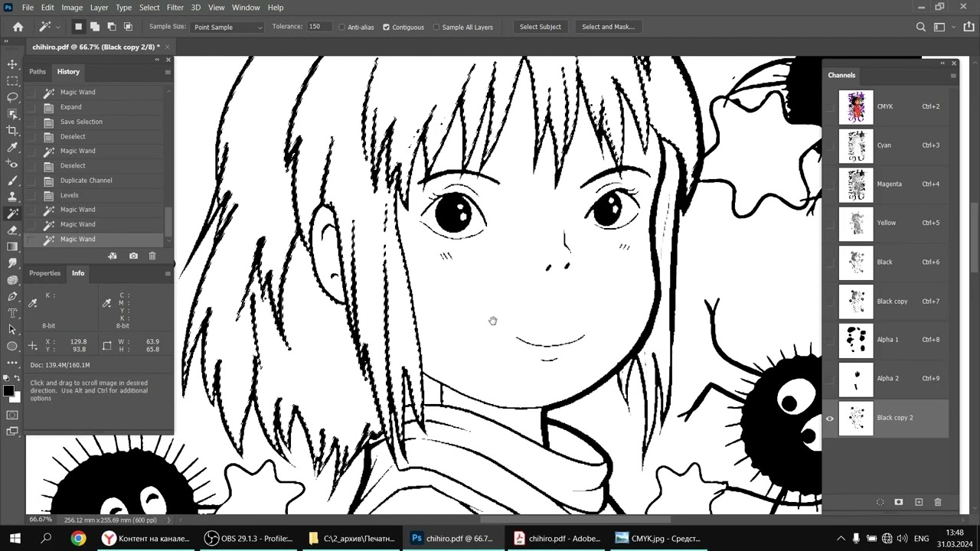The height and width of the screenshot is (551, 980).
Task: Select the Lasso tool
Action: coord(12,97)
